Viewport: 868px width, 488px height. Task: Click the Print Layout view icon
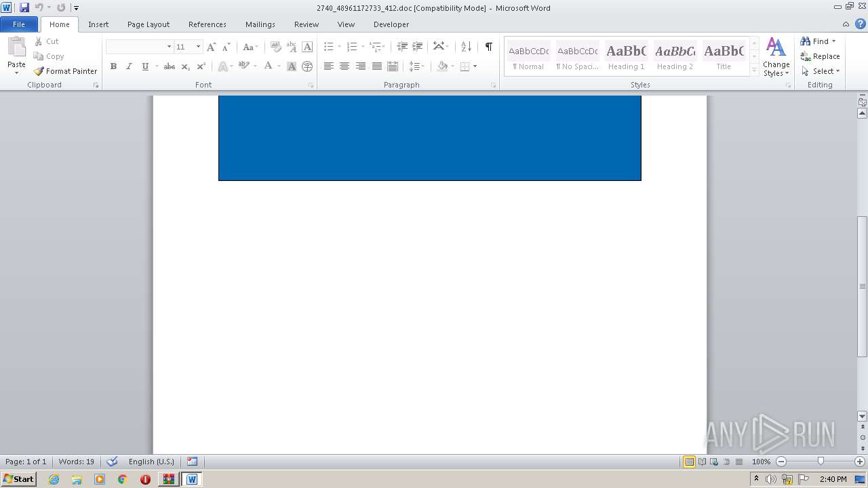[x=689, y=462]
